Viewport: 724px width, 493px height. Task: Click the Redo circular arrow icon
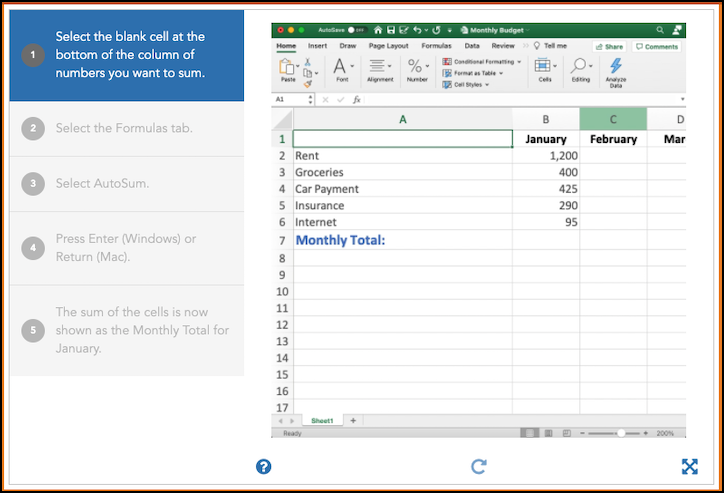point(436,30)
